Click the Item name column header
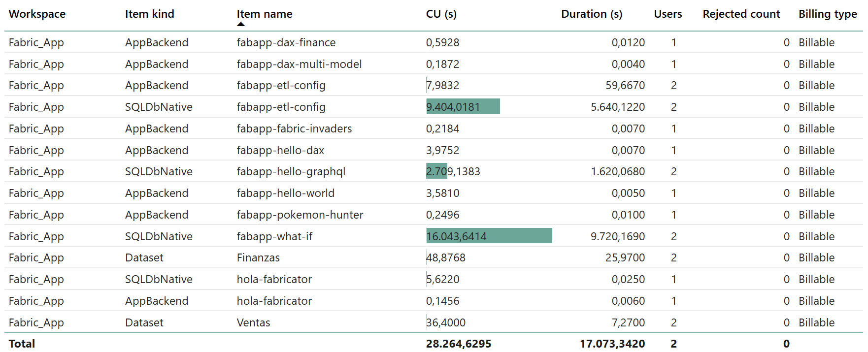This screenshot has height=352, width=868. (x=265, y=14)
